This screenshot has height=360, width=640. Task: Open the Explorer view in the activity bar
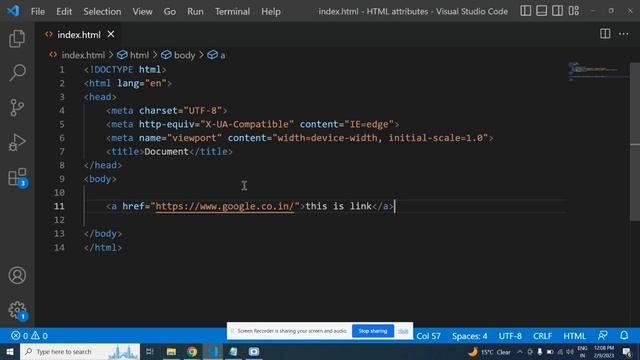pyautogui.click(x=17, y=39)
